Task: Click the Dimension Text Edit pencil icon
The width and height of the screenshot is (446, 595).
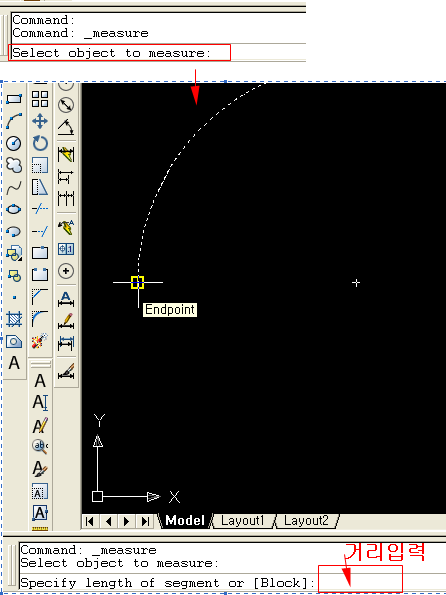Action: tap(66, 321)
